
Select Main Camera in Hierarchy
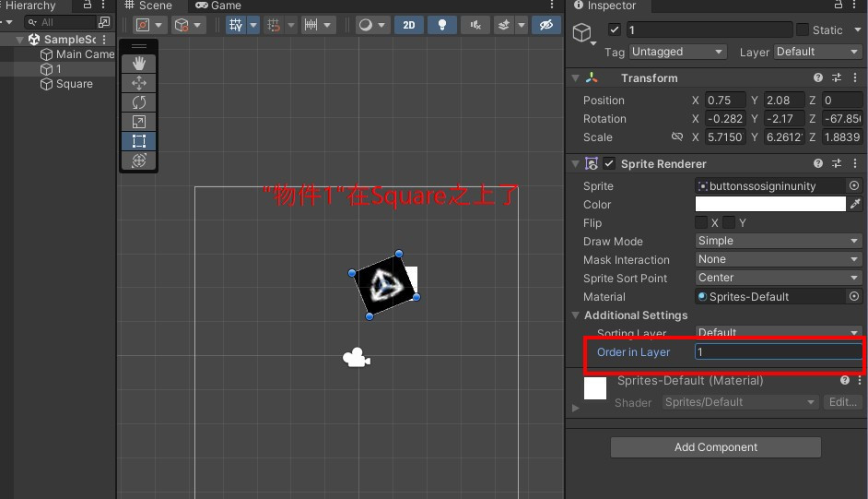(x=77, y=54)
